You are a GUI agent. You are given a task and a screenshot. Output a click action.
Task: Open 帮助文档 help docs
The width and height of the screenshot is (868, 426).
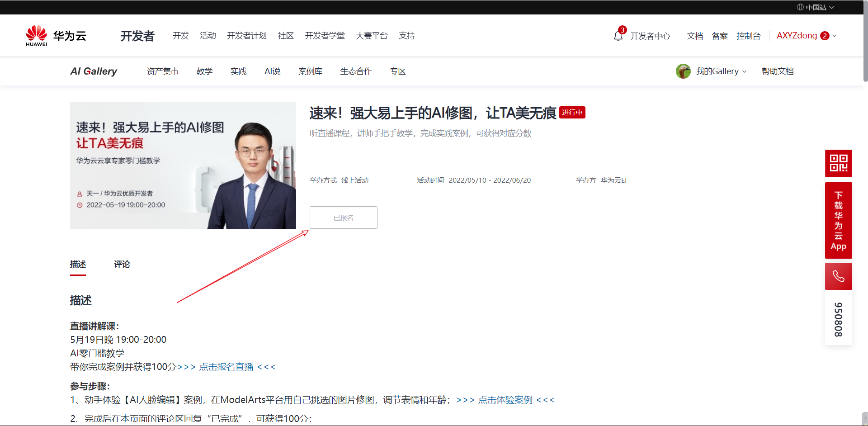click(778, 71)
